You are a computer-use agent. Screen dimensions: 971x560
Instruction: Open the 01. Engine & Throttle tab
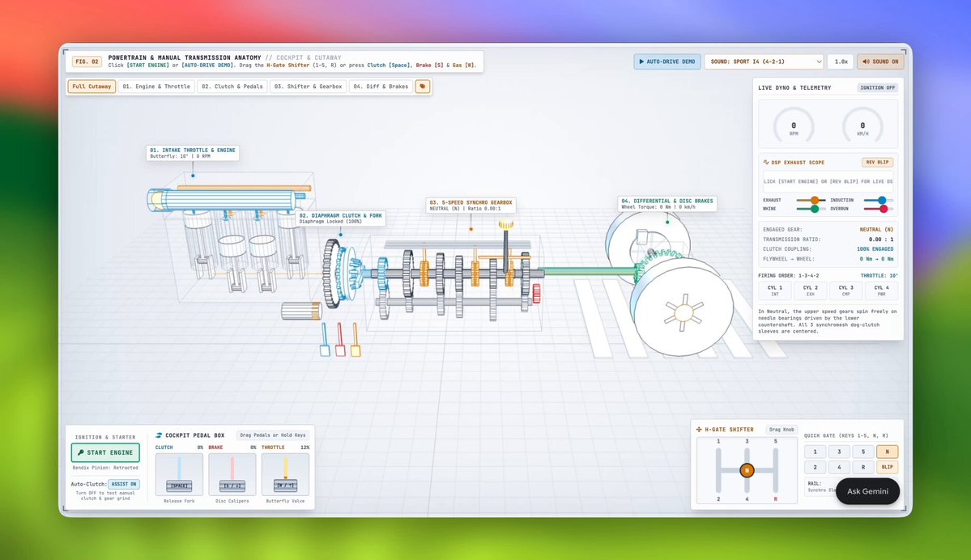click(x=156, y=87)
